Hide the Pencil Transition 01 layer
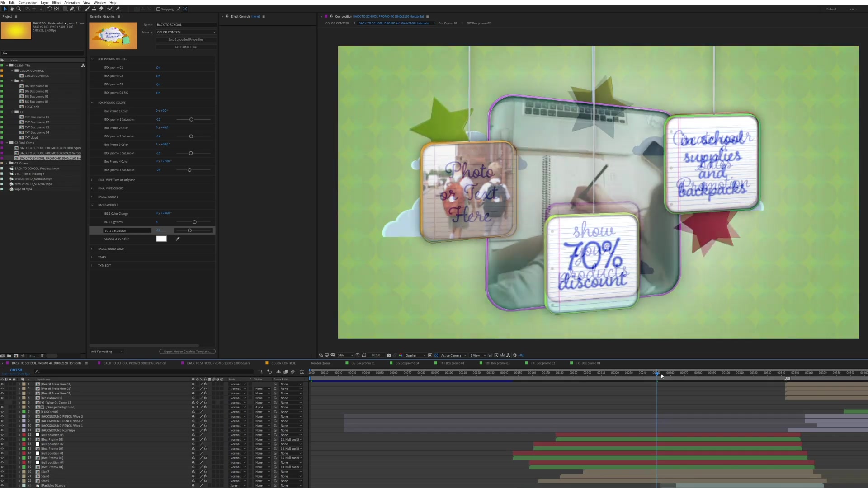Viewport: 868px width, 488px height. click(2, 384)
